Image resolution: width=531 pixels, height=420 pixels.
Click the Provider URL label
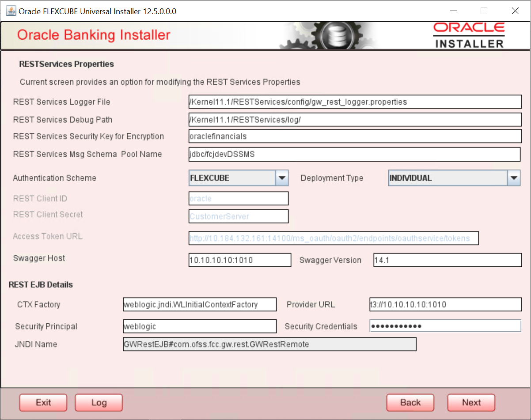coord(311,304)
